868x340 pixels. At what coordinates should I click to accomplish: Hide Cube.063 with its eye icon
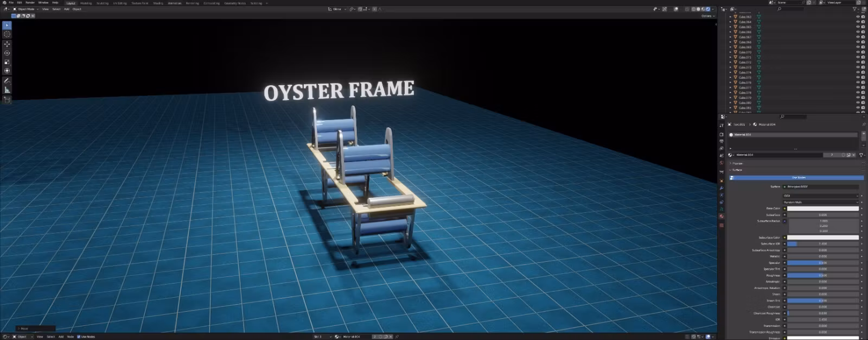[858, 17]
